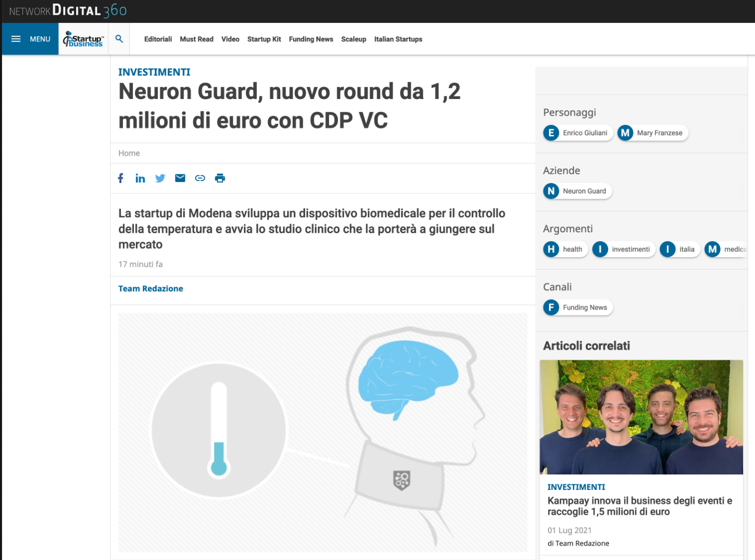The image size is (755, 560).
Task: Open Editoriali section
Action: [x=158, y=39]
